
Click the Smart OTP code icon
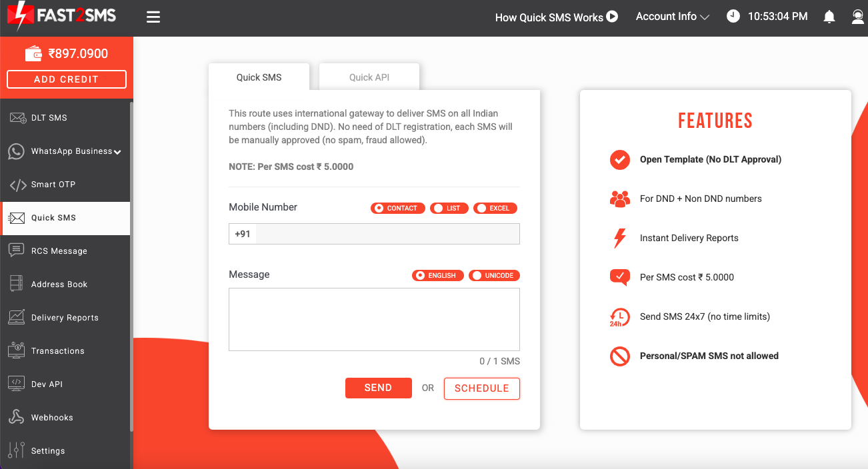click(x=18, y=185)
